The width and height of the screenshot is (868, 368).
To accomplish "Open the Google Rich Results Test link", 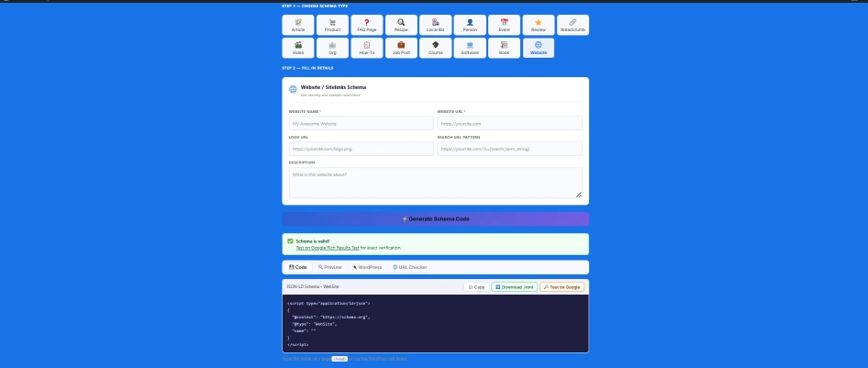I will 328,248.
